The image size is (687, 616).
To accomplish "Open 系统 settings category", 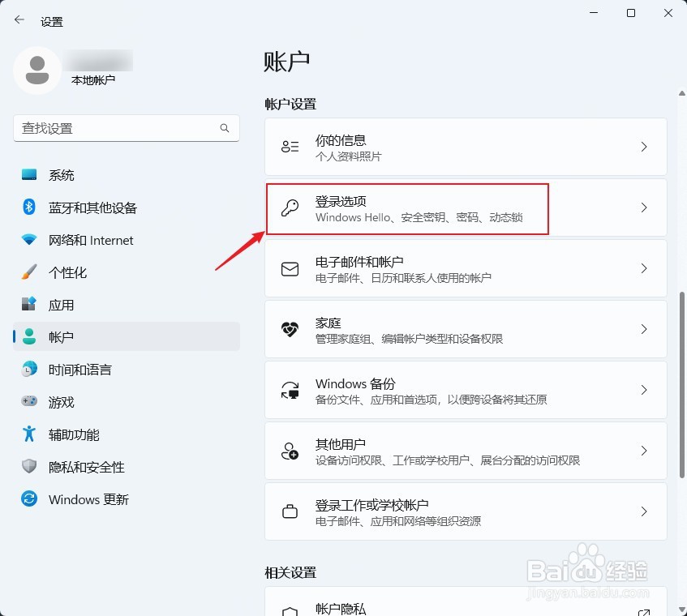I will 127,175.
